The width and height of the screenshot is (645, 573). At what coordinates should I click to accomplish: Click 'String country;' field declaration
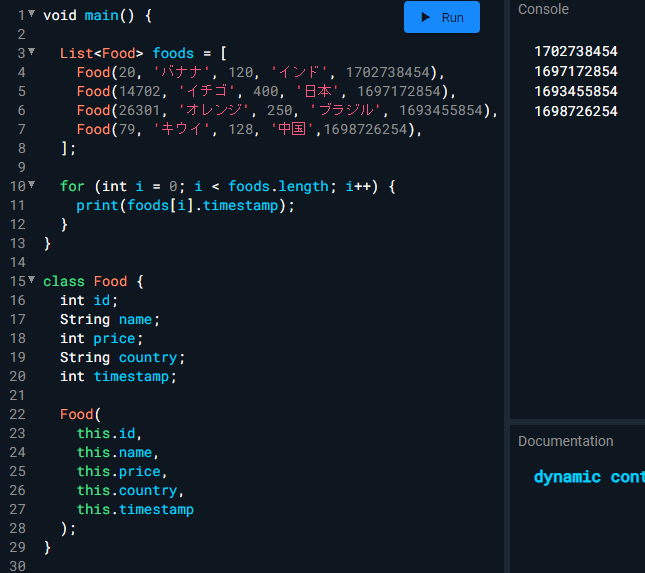tap(123, 357)
